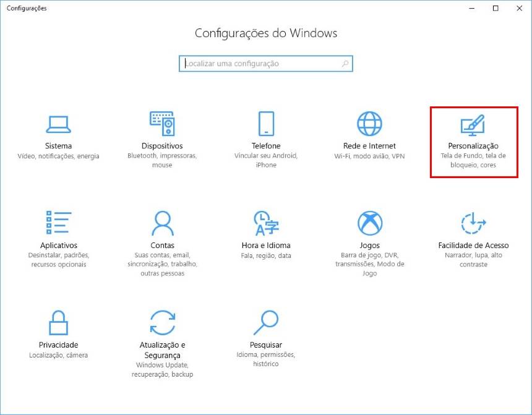The width and height of the screenshot is (532, 415).
Task: Select the Atualização e Segurança arrows icon
Action: coord(162,322)
